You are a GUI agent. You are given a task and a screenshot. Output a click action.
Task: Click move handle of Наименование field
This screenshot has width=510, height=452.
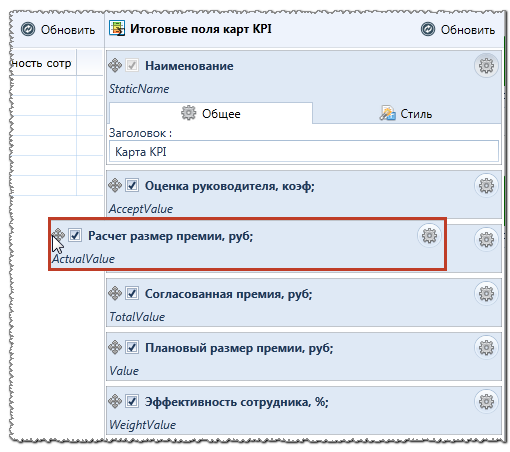[115, 65]
